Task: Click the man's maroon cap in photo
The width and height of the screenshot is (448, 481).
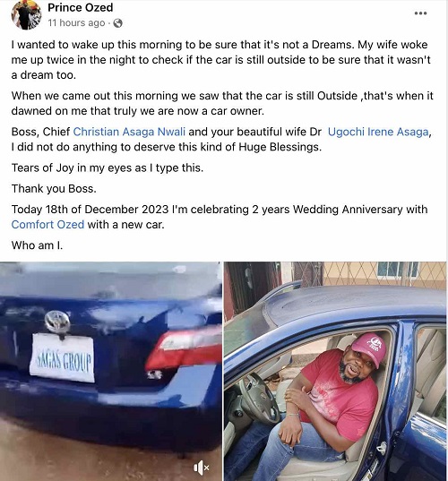Action: pyautogui.click(x=369, y=348)
